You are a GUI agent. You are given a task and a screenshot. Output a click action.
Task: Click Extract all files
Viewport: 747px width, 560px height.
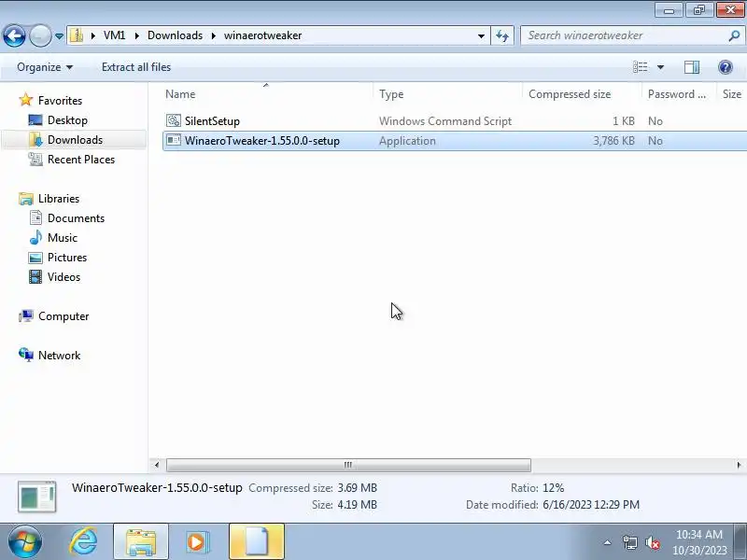(136, 67)
